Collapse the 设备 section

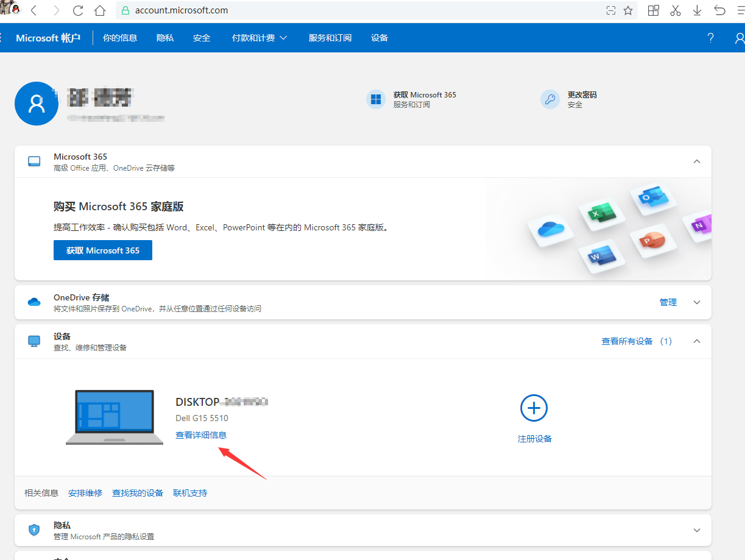click(x=697, y=341)
